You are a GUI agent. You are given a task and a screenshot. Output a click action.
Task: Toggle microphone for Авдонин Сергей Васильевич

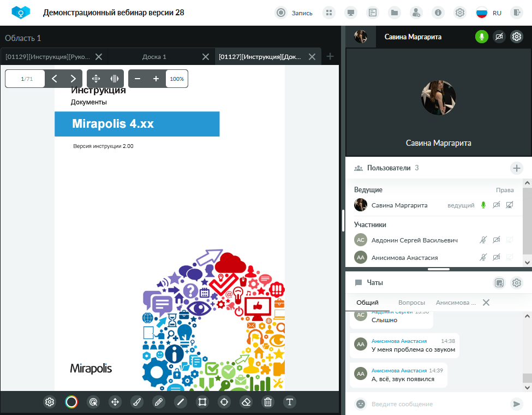[x=483, y=240]
